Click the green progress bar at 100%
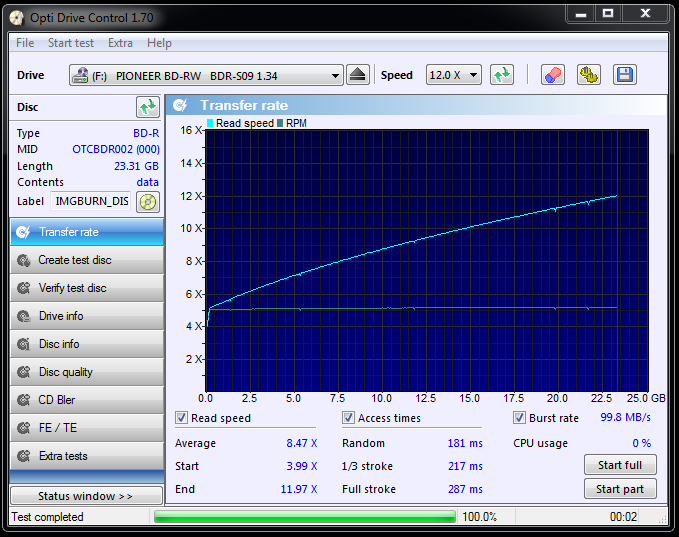The image size is (679, 537). coord(305,517)
